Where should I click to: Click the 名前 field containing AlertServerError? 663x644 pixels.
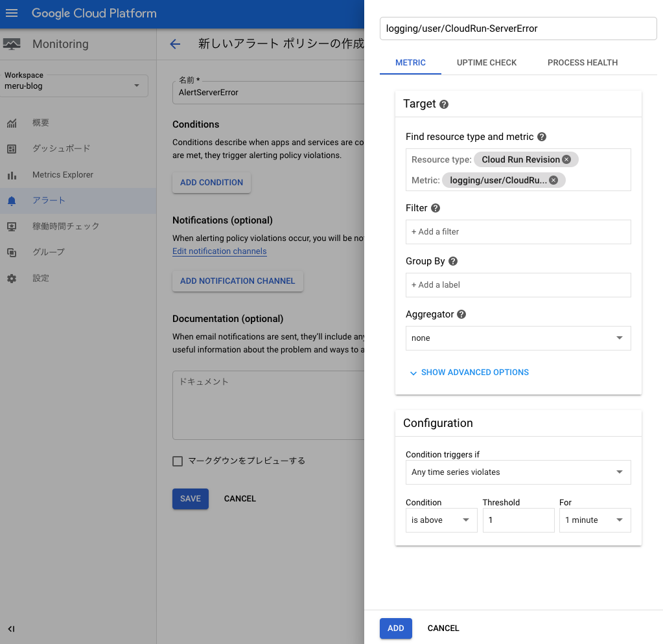pyautogui.click(x=268, y=93)
